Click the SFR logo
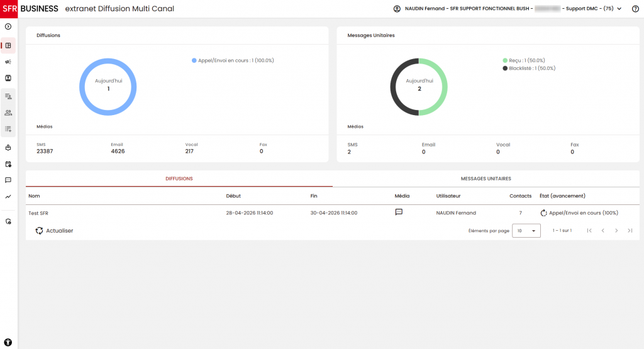The width and height of the screenshot is (644, 349). [9, 9]
